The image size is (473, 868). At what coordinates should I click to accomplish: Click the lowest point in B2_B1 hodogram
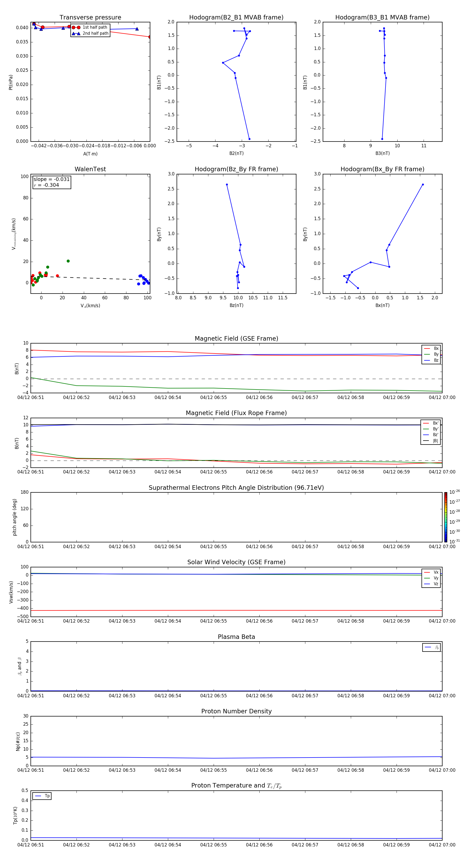point(249,139)
